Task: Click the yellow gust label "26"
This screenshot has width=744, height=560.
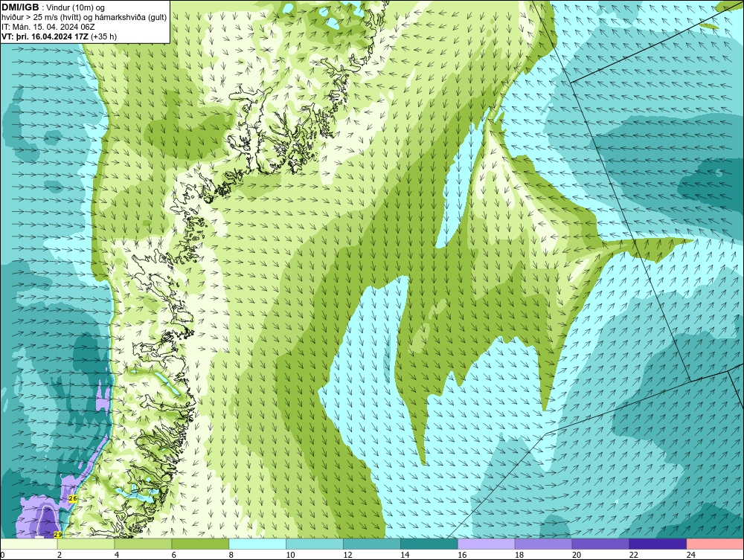Action: [x=73, y=498]
